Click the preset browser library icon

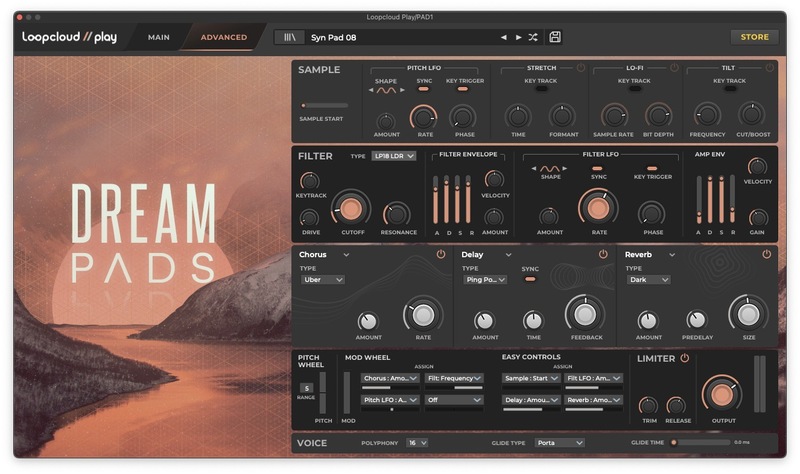click(x=290, y=37)
